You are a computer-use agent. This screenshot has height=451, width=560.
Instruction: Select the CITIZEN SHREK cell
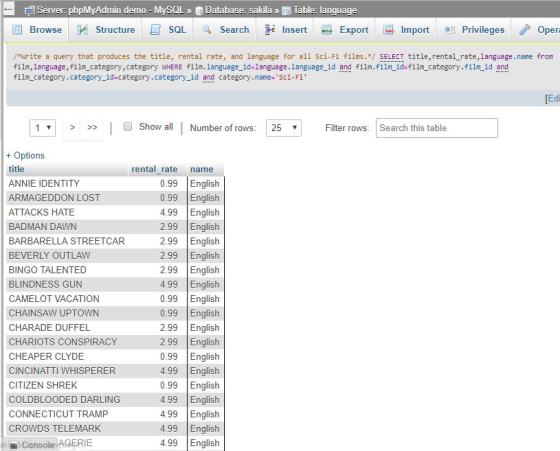coord(67,385)
